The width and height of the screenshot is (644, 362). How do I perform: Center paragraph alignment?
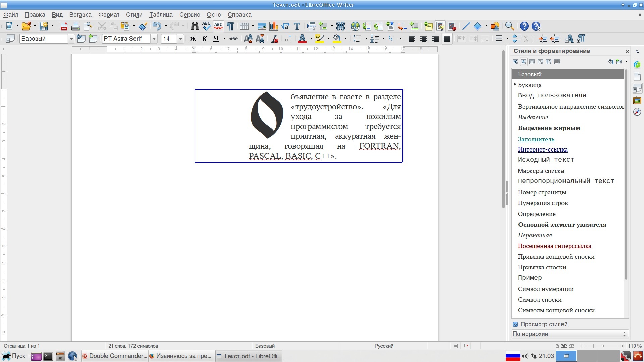pyautogui.click(x=423, y=39)
